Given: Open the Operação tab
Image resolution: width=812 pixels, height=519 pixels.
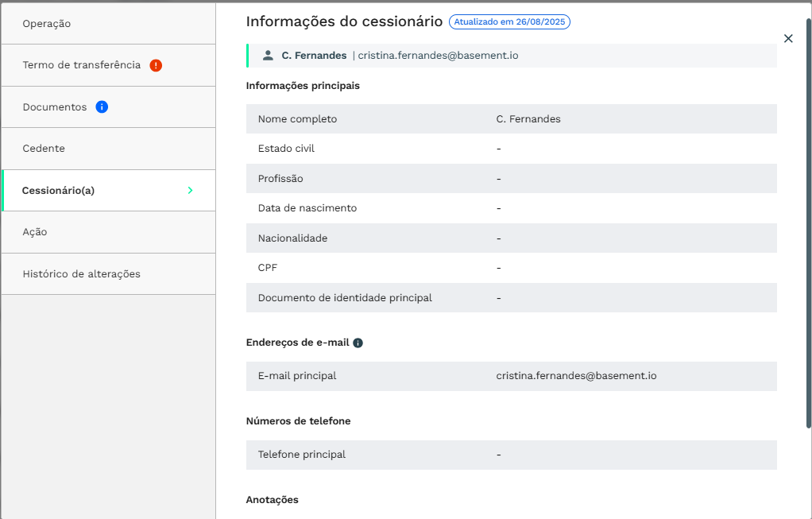Looking at the screenshot, I should 47,24.
